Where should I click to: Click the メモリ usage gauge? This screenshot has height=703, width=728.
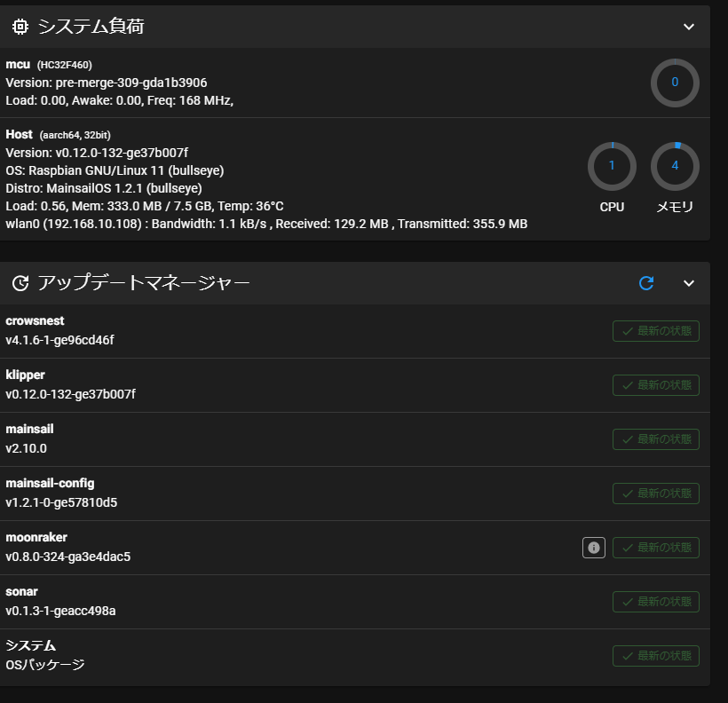[x=675, y=166]
